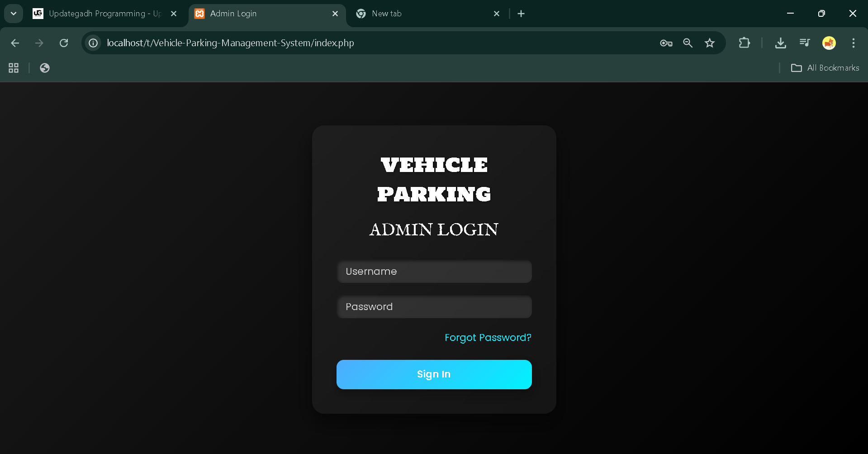868x454 pixels.
Task: Click the zoom magnifier icon in address bar
Action: point(688,43)
